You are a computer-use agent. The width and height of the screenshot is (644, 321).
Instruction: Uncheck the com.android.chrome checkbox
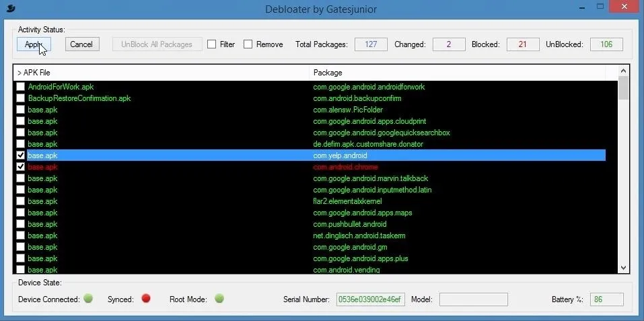pyautogui.click(x=21, y=167)
